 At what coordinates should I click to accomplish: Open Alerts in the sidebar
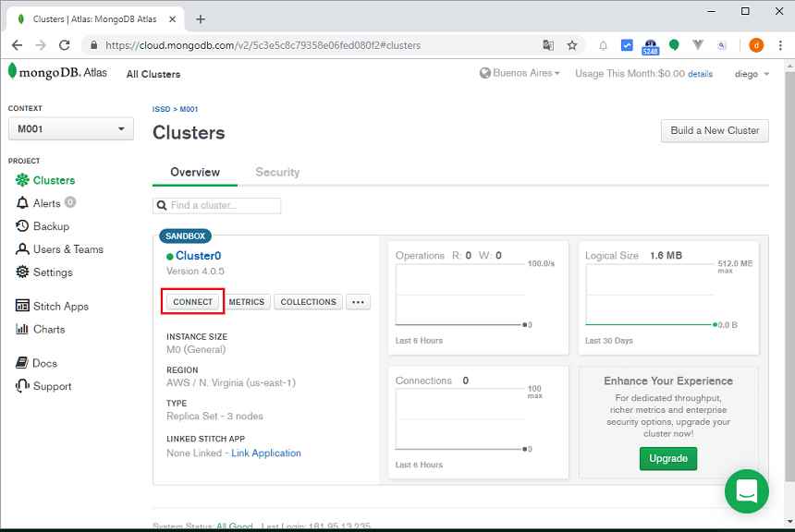point(45,203)
